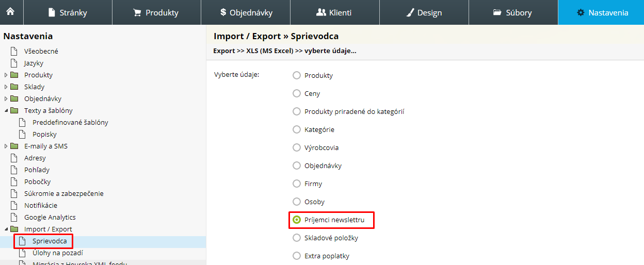Open Úlohy na pozadí item
This screenshot has height=265, width=644.
58,253
